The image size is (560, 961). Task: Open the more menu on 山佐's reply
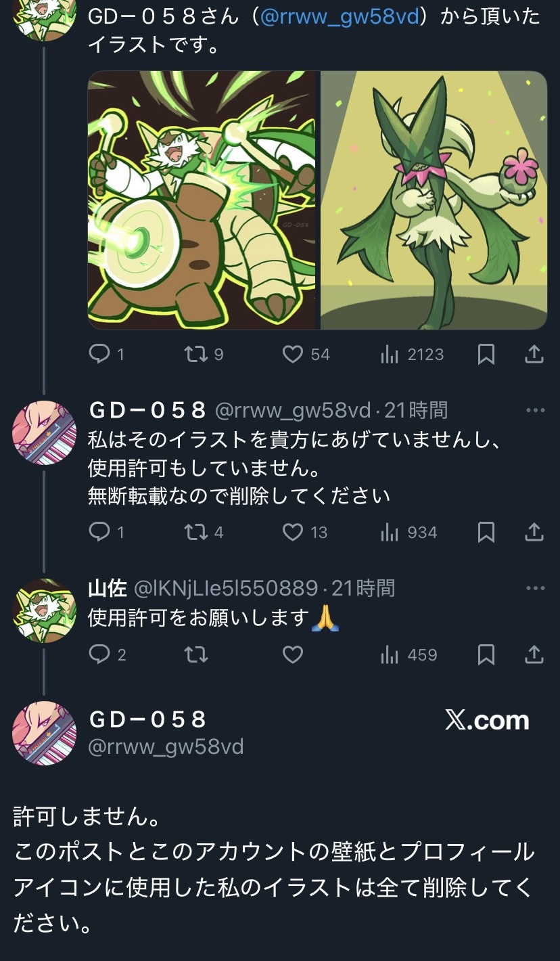coord(535,588)
